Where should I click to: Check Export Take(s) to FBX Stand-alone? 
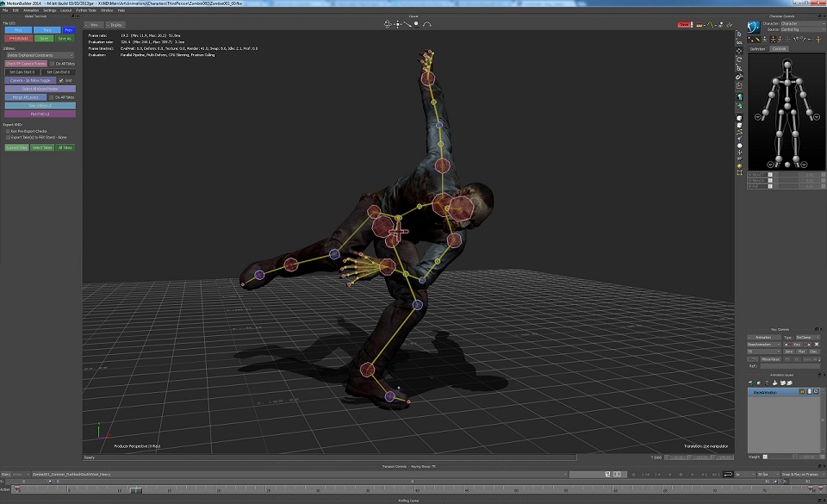click(8, 137)
